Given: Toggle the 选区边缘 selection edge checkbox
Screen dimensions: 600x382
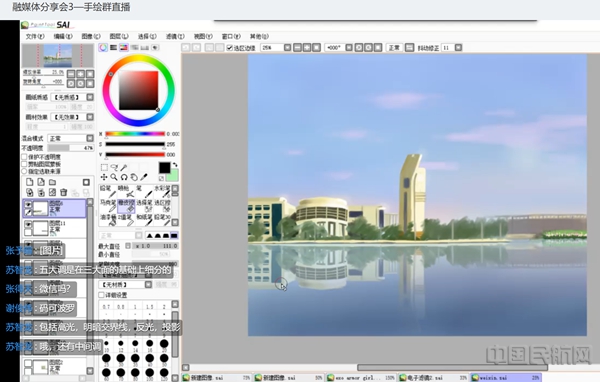Looking at the screenshot, I should click(x=230, y=48).
